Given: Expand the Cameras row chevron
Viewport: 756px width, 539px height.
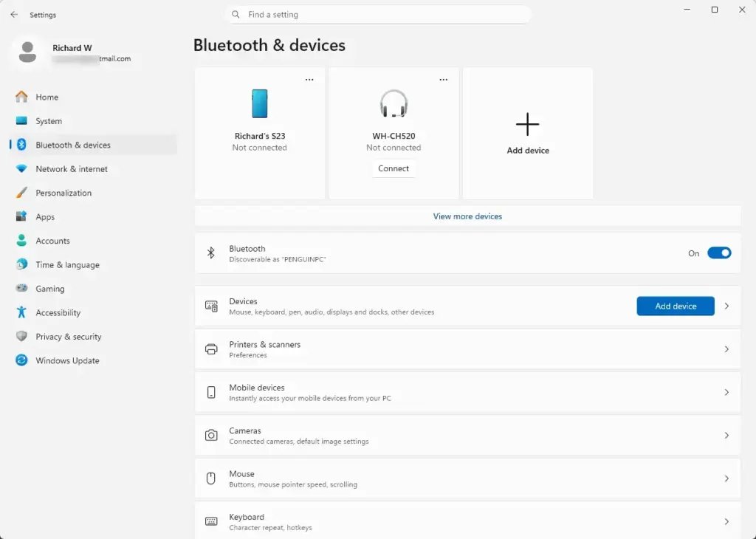Looking at the screenshot, I should (726, 436).
